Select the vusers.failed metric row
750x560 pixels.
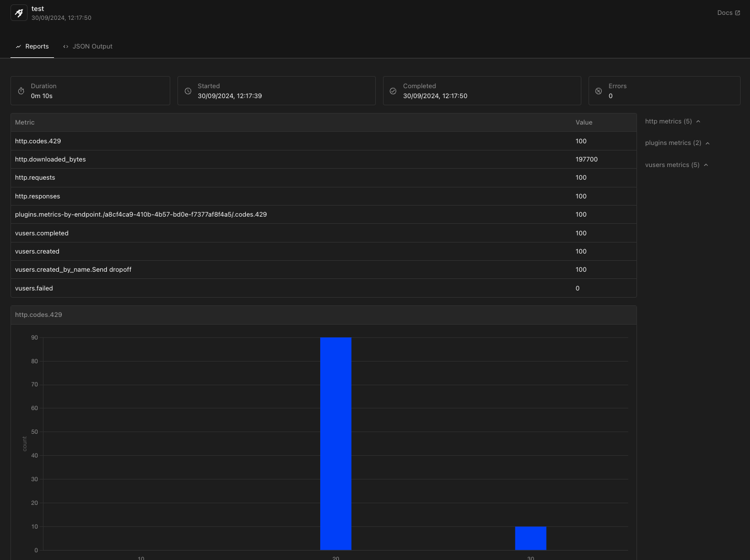[323, 288]
